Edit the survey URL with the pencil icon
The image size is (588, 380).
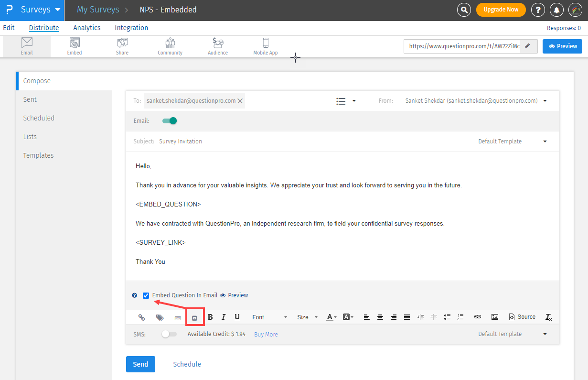tap(528, 46)
